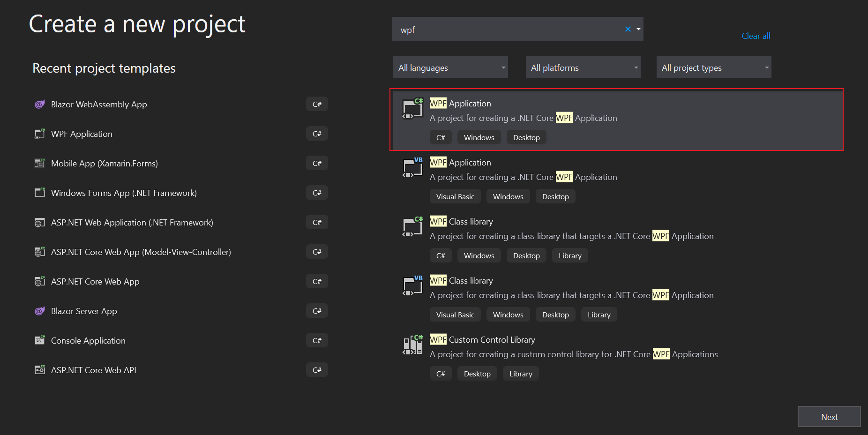Click the WPF Application icon under recent templates

[40, 134]
